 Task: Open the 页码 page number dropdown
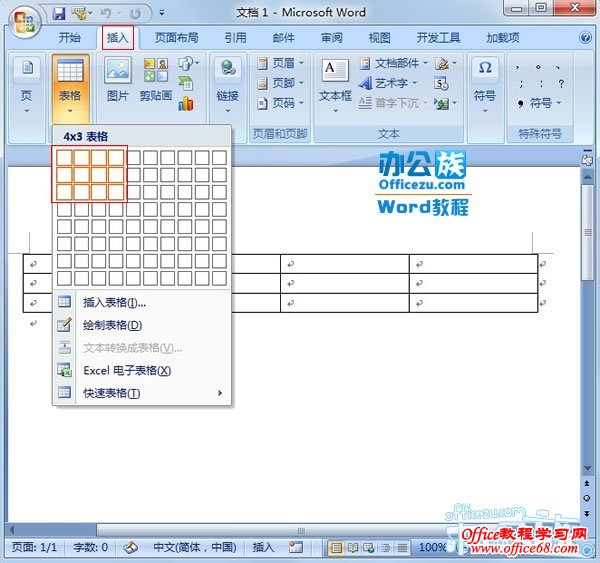[280, 103]
